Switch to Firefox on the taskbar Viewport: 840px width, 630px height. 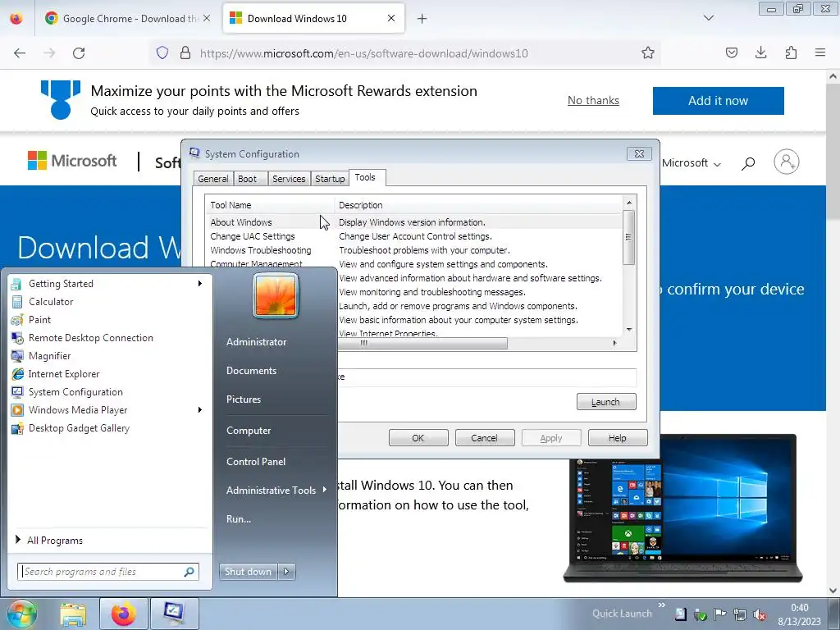tap(124, 614)
